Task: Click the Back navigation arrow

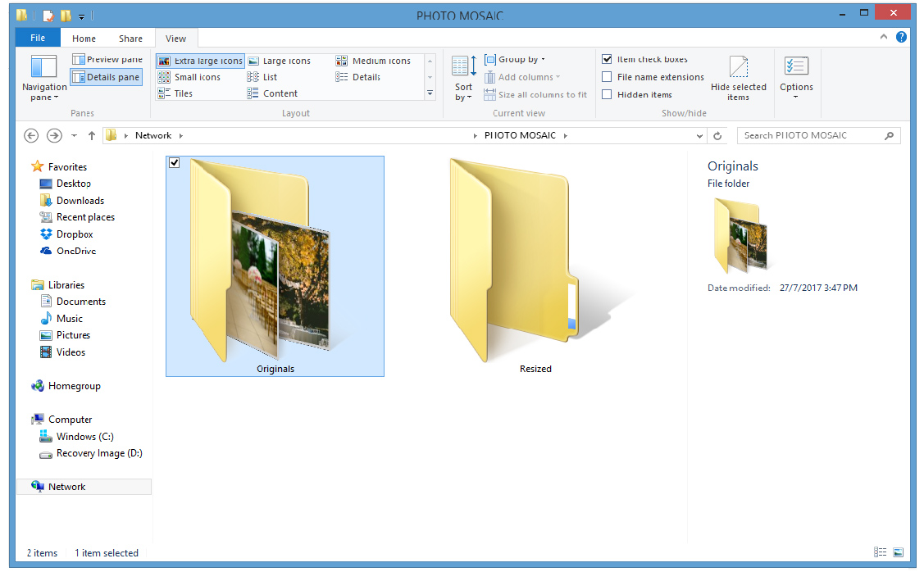Action: click(x=31, y=136)
